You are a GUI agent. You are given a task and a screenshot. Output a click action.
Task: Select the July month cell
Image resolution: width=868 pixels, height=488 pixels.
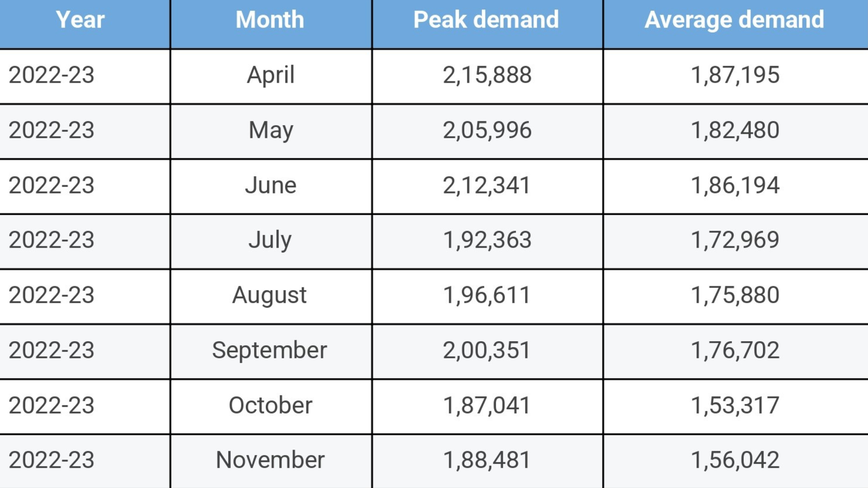coord(270,240)
